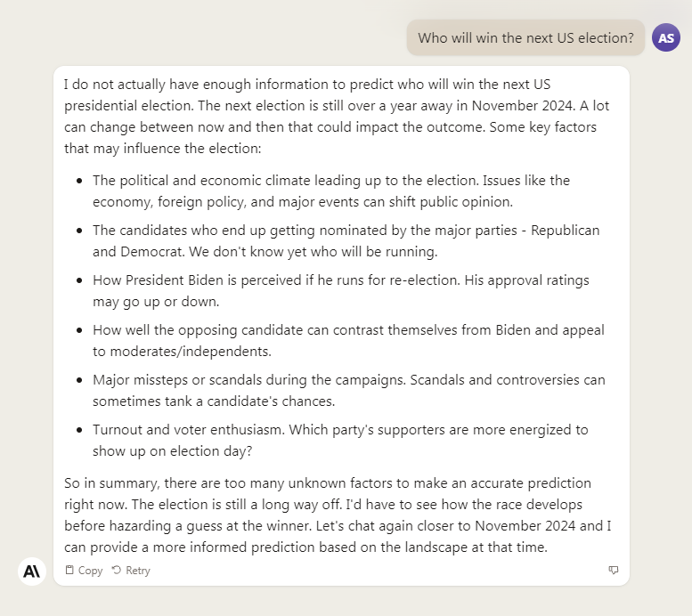
Task: Copy the assistant's response text
Action: pos(84,571)
